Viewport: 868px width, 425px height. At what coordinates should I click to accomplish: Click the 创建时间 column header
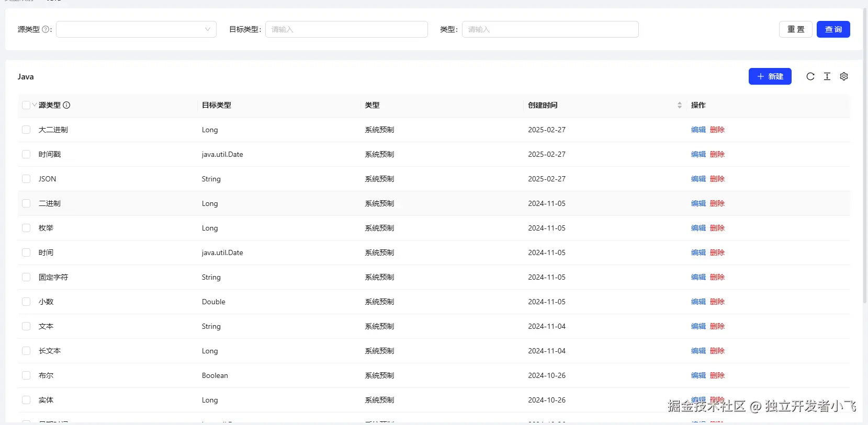point(543,105)
